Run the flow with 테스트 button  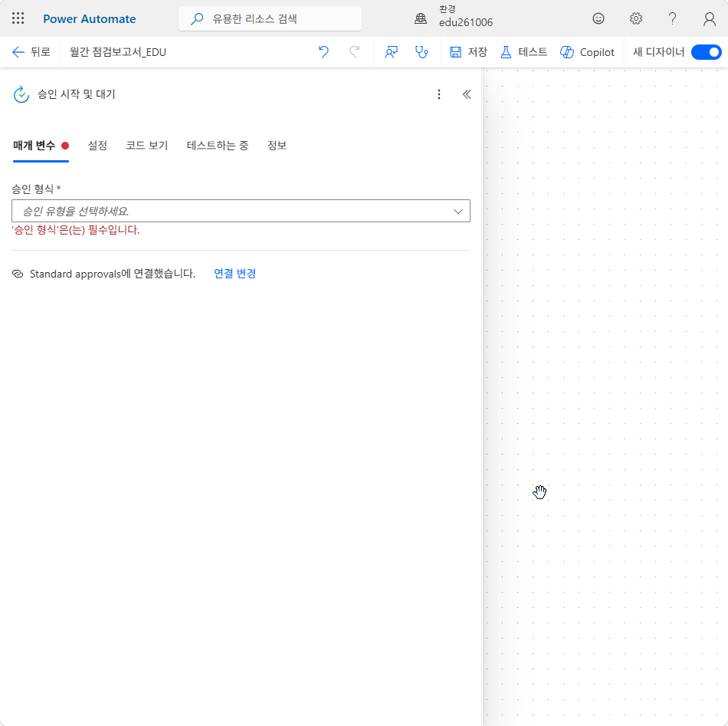tap(523, 52)
